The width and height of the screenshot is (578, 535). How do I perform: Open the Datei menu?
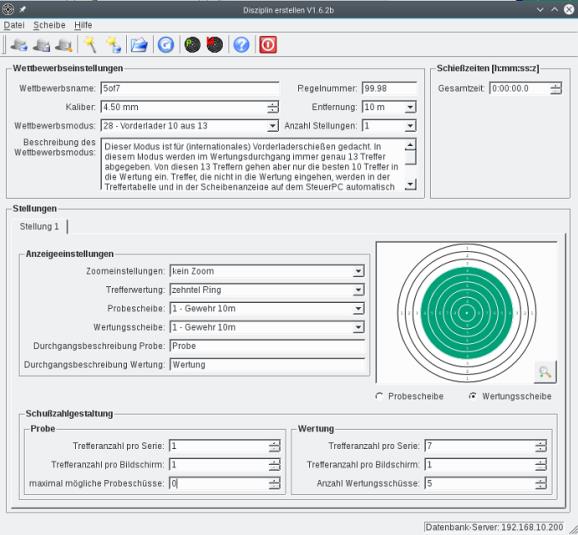(x=14, y=25)
